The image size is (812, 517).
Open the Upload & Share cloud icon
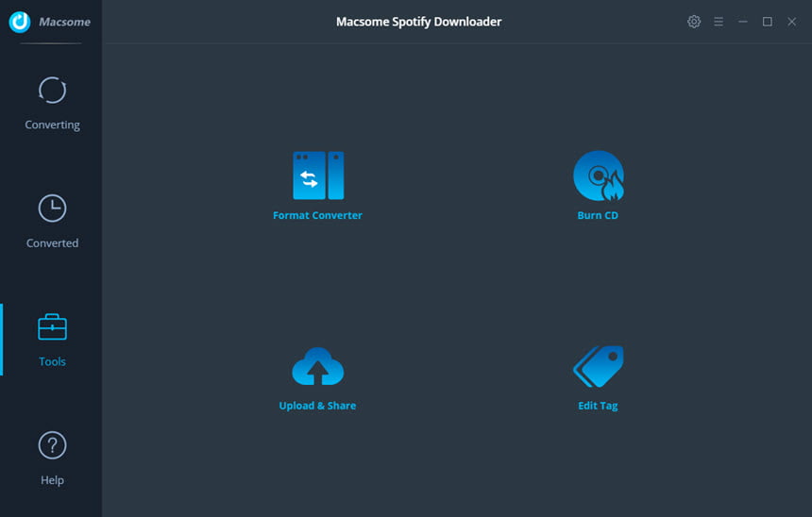(x=317, y=366)
